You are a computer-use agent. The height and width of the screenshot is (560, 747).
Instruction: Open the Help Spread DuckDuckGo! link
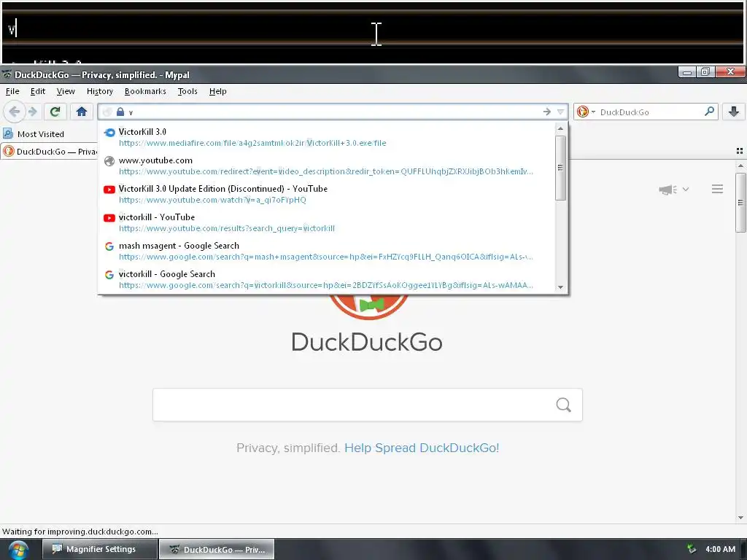[422, 448]
